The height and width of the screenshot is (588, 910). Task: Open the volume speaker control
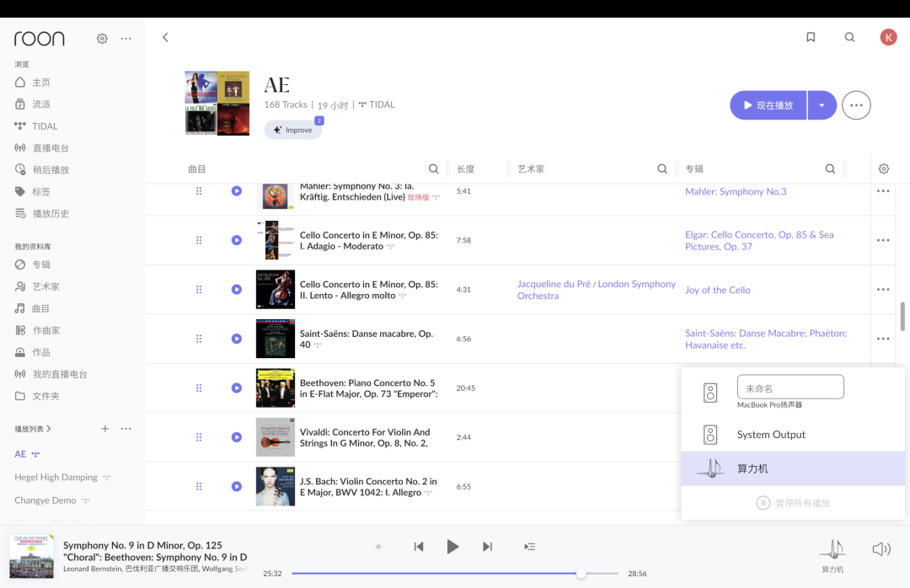(x=881, y=548)
